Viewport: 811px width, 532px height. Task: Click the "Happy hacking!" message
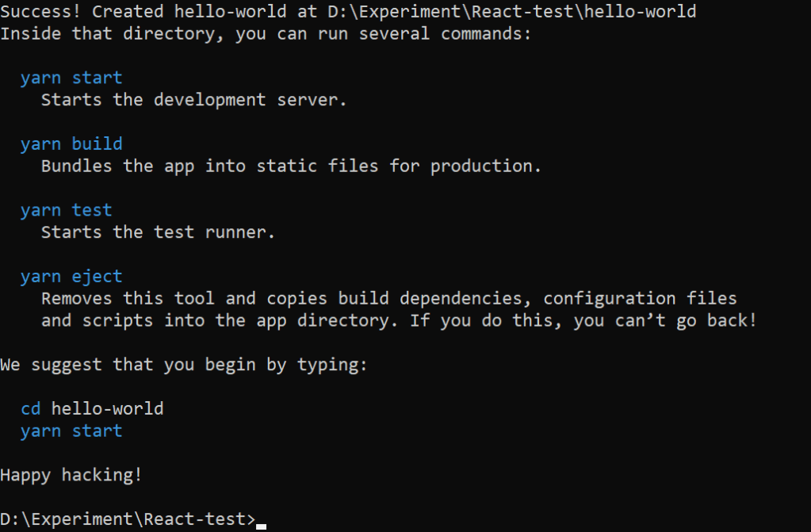[x=71, y=475]
